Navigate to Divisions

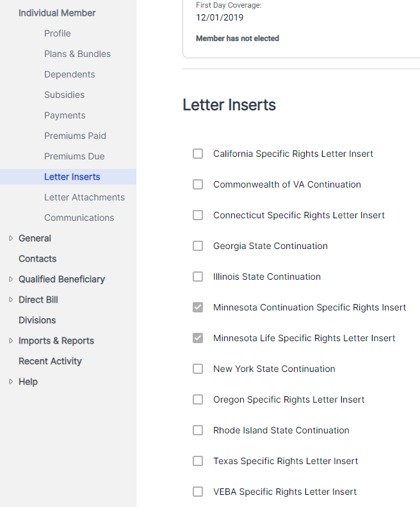[37, 320]
